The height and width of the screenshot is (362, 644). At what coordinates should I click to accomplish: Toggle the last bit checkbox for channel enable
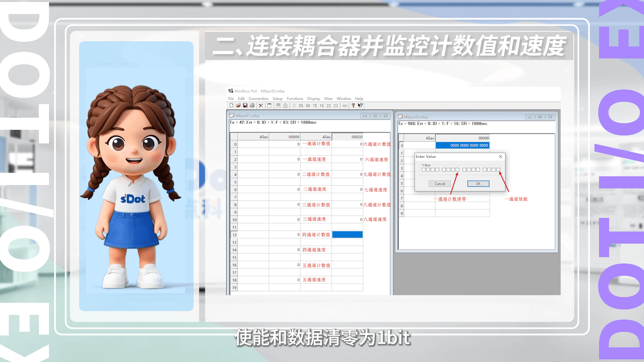pos(498,170)
